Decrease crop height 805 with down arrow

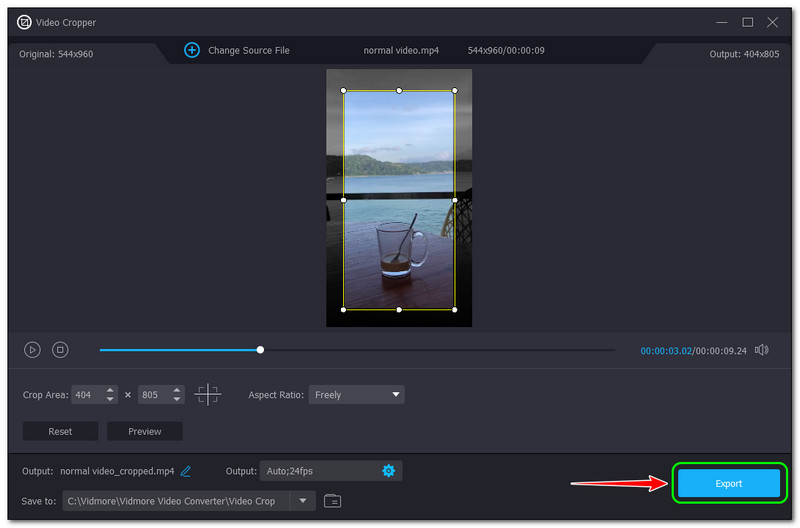[177, 399]
